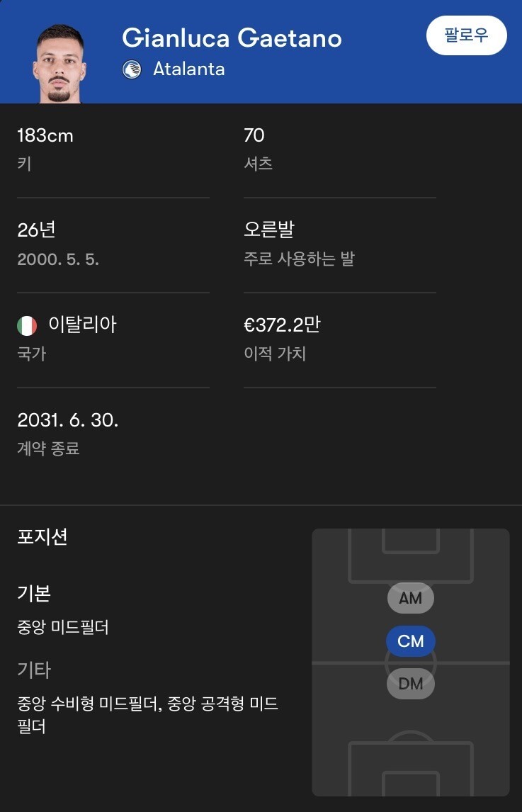
Task: Tap the 26년 age value
Action: (x=36, y=230)
